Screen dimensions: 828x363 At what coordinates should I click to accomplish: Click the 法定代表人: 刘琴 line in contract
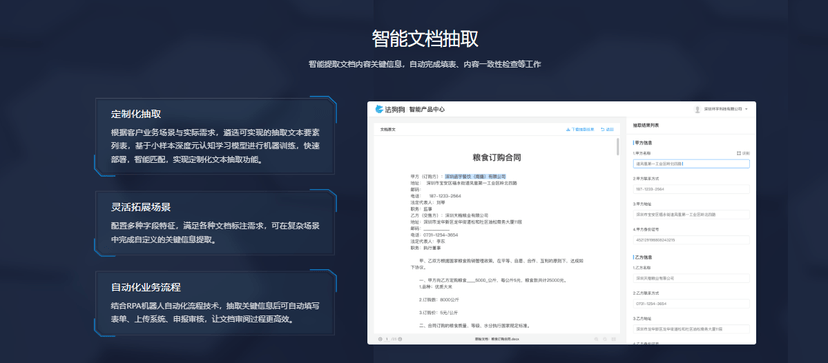click(428, 202)
